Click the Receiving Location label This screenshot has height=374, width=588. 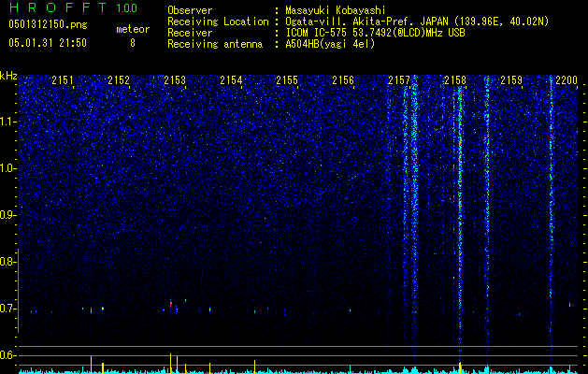pyautogui.click(x=218, y=22)
